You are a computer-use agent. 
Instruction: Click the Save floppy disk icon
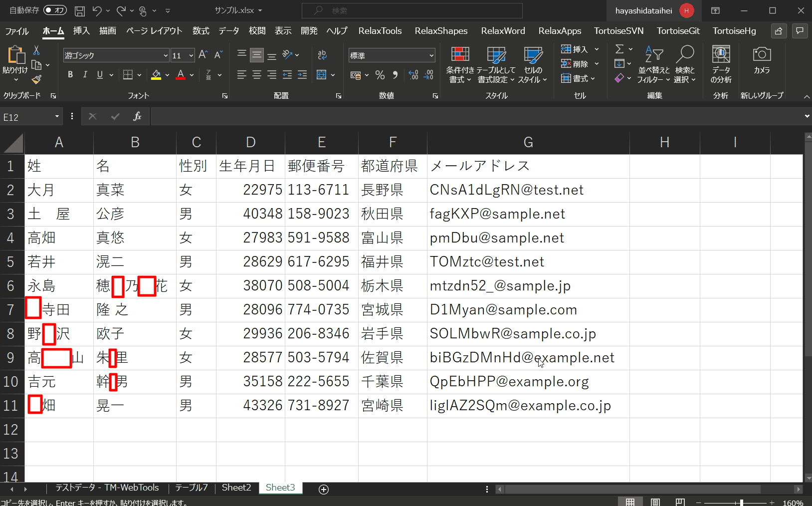79,10
